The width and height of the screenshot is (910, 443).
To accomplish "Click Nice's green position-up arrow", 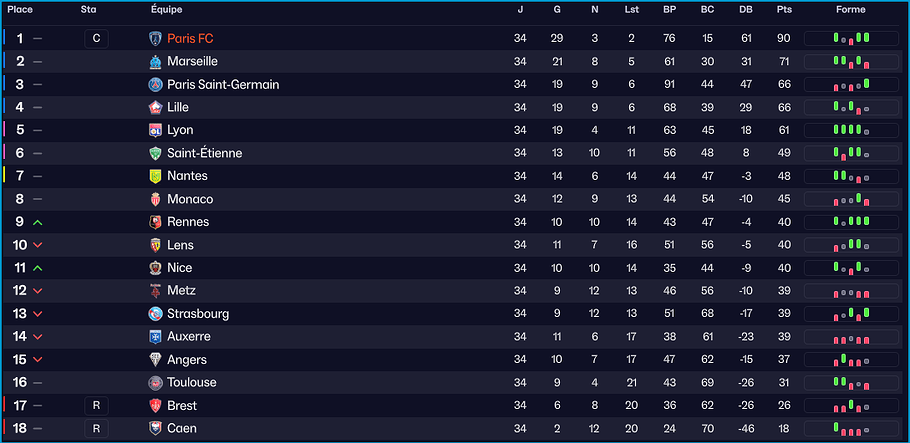I will click(x=38, y=268).
